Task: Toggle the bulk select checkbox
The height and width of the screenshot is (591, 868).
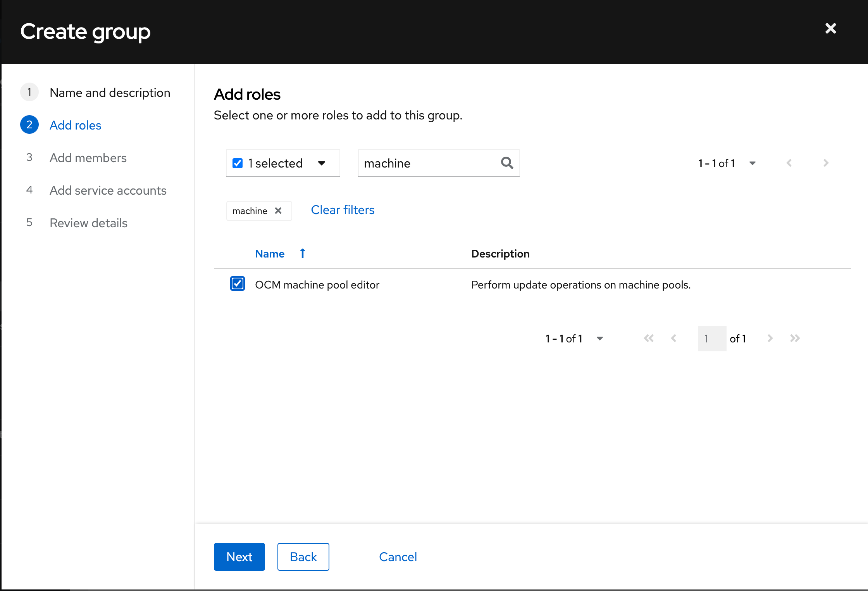Action: 237,163
